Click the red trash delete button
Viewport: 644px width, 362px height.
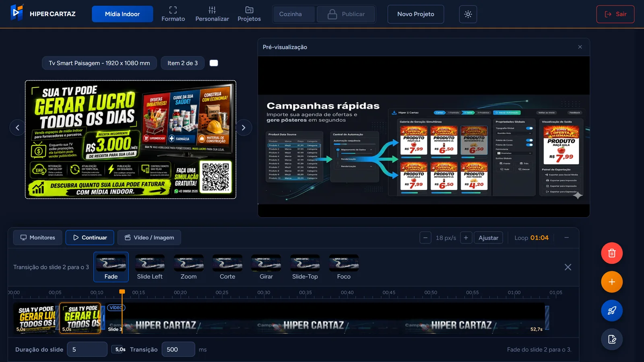tap(612, 253)
